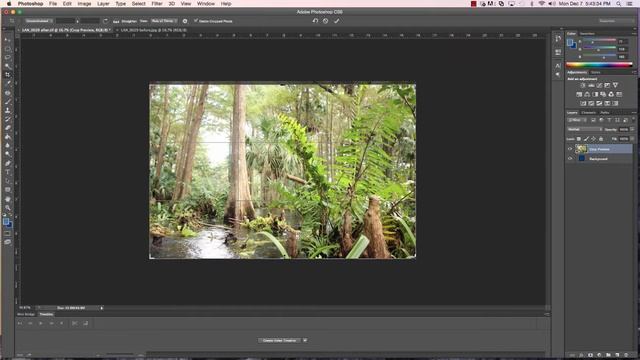Click the Straighten button in options bar
This screenshot has width=640, height=360.
(129, 21)
